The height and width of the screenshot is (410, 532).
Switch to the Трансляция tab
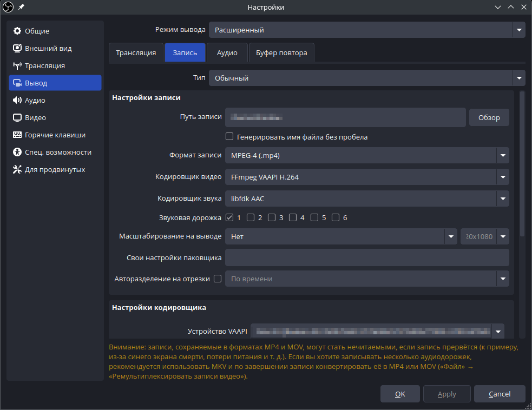(136, 52)
